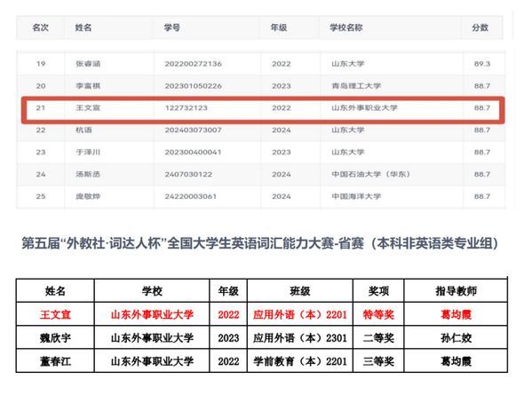Click 青岛理工大学 in rank 20 row

pos(356,86)
